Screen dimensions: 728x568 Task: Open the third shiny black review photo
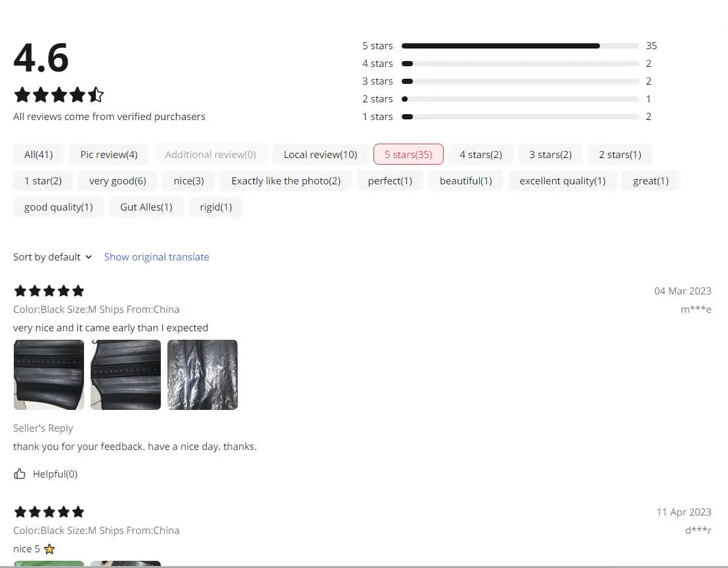click(202, 375)
